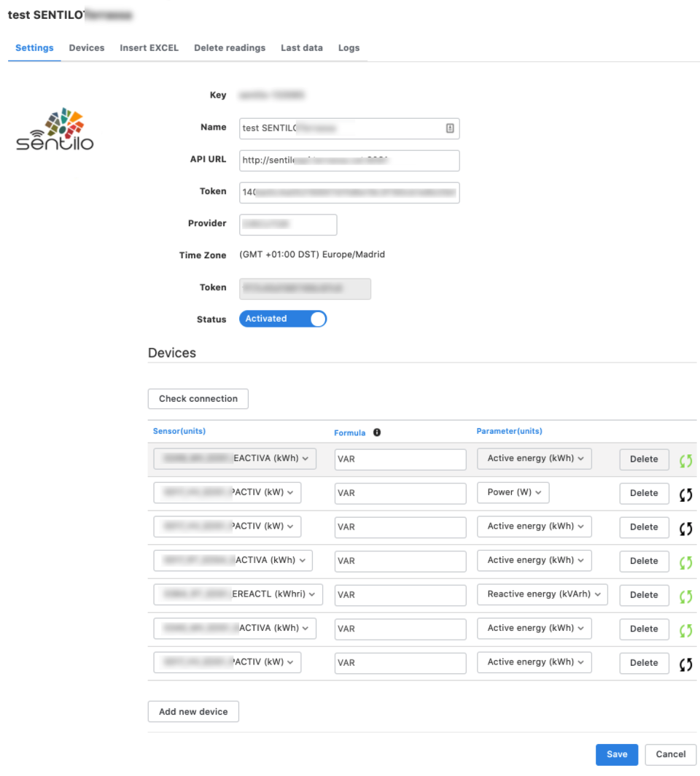Screen dimensions: 700x776
Task: Open the Active energy parameter dropdown in the sixth row
Action: (534, 628)
